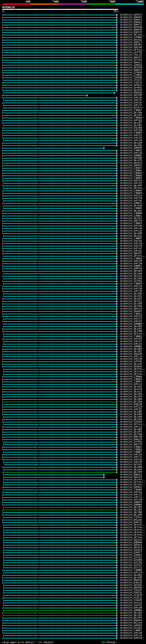
Task: Select the UniRef100_O23755 label
Action: 131,53
